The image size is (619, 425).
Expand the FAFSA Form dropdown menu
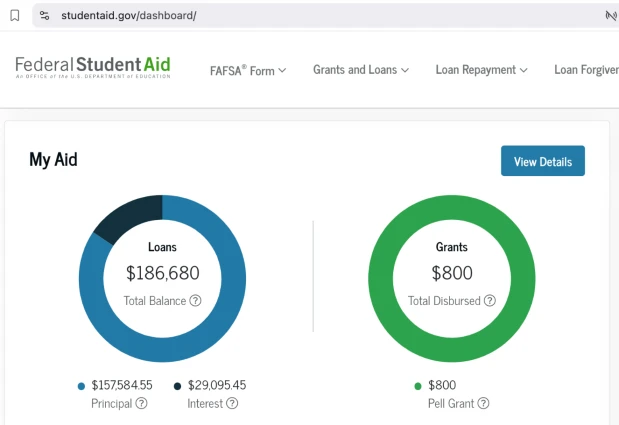(x=248, y=70)
